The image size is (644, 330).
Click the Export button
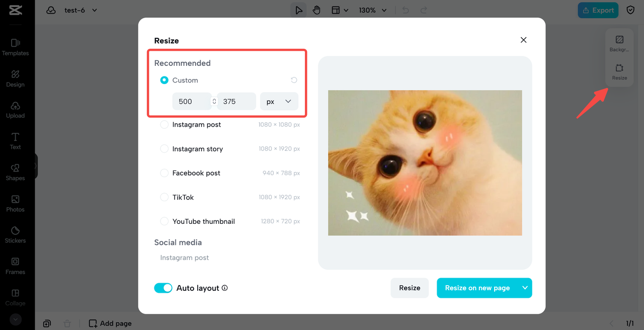tap(598, 10)
